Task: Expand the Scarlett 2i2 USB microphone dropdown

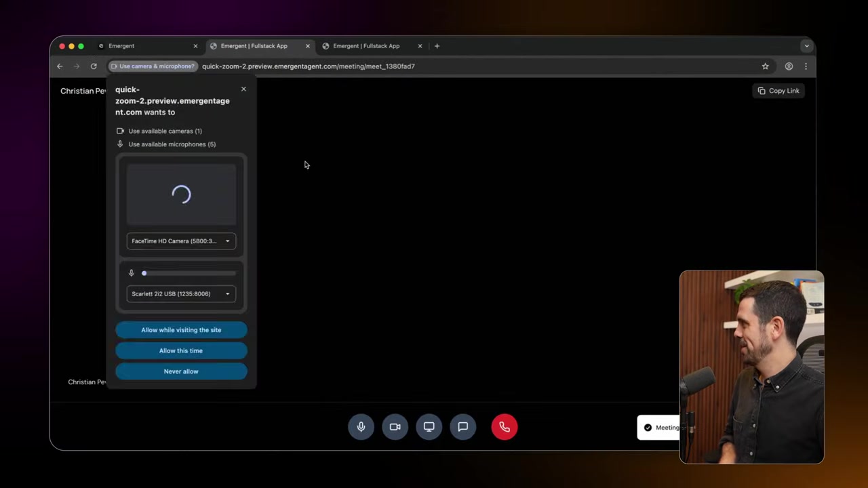Action: (x=181, y=293)
